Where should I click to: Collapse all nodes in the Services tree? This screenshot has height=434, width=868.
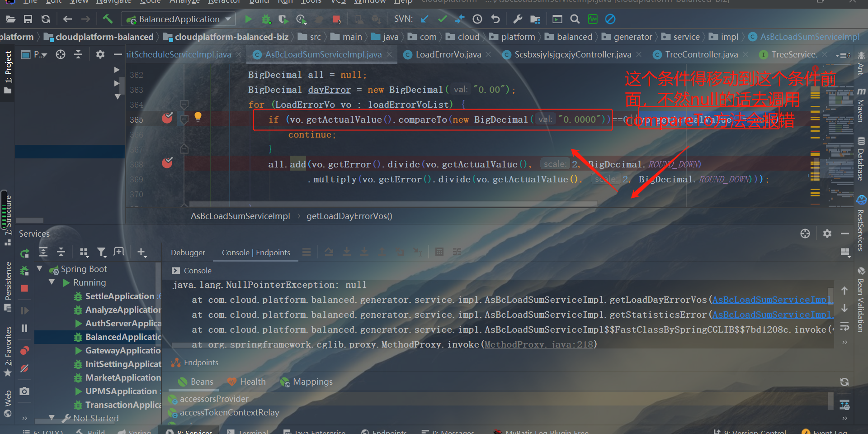[61, 252]
